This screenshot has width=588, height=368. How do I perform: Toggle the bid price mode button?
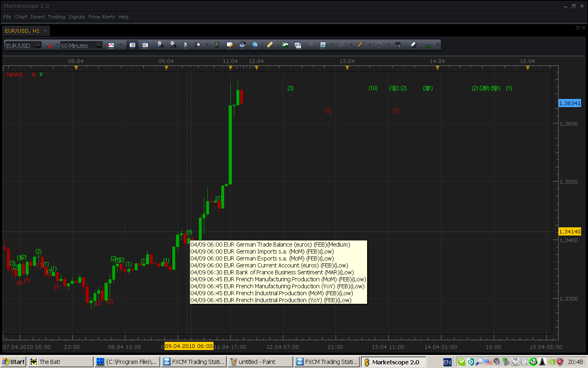tap(132, 45)
